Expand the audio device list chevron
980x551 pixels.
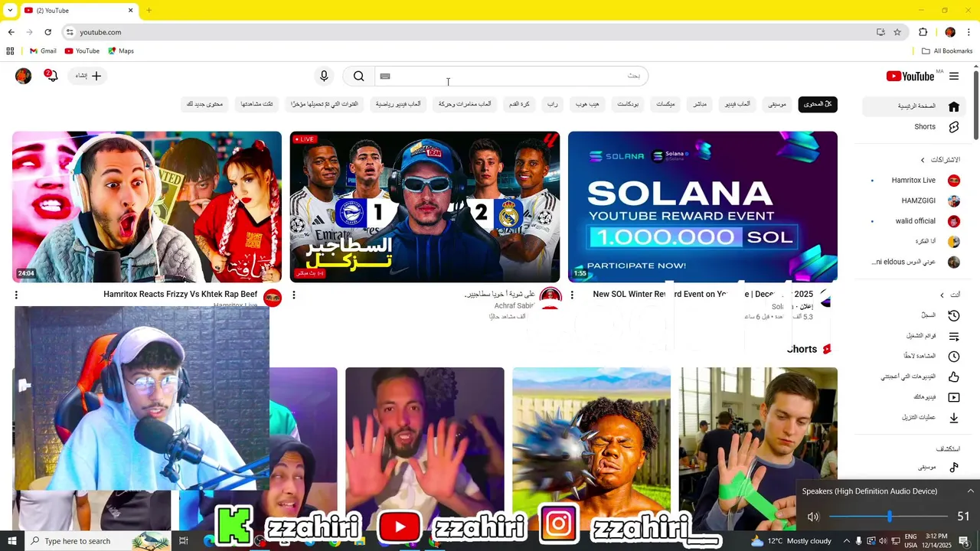coord(971,491)
